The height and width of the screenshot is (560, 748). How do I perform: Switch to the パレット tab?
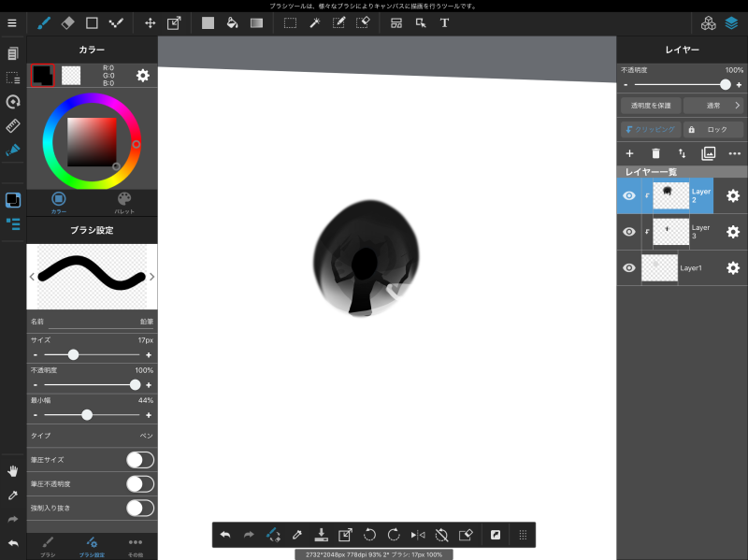coord(124,202)
